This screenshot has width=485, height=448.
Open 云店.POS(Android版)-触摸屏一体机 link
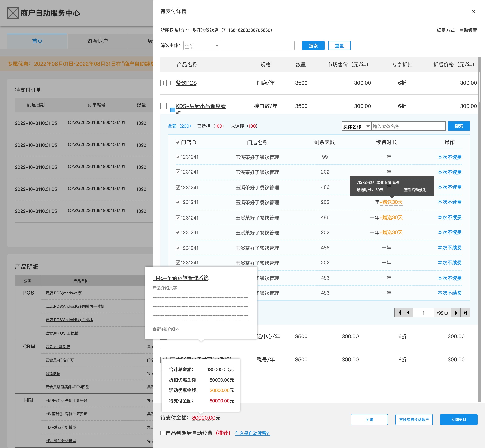pos(75,307)
